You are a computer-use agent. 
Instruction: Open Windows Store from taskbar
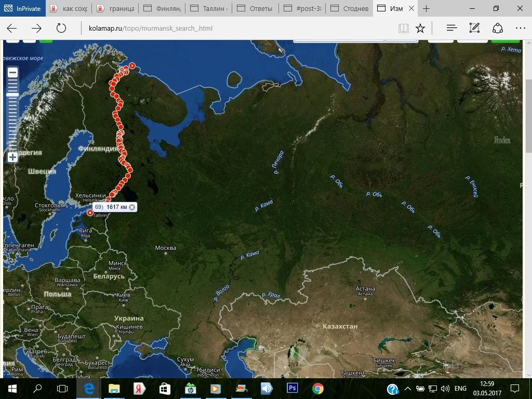point(165,389)
